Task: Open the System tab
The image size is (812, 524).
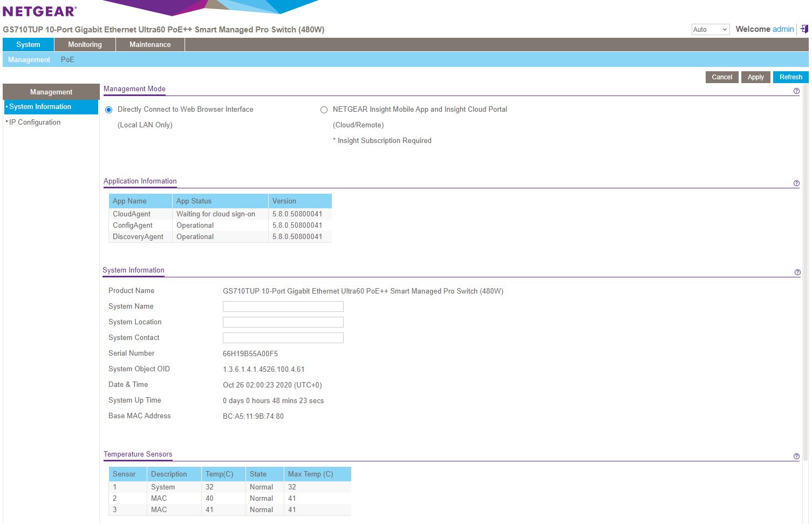Action: (x=28, y=45)
